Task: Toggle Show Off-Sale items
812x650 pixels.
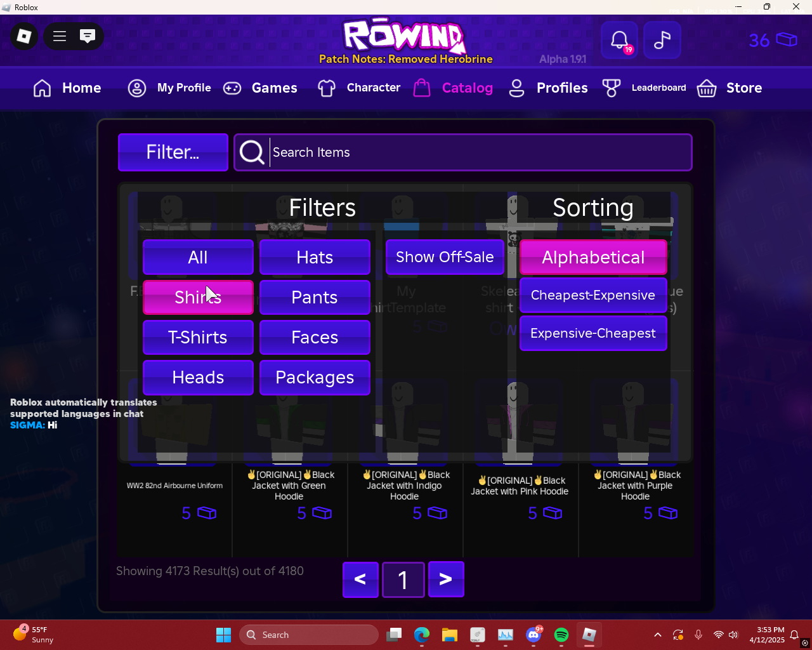Action: click(445, 257)
